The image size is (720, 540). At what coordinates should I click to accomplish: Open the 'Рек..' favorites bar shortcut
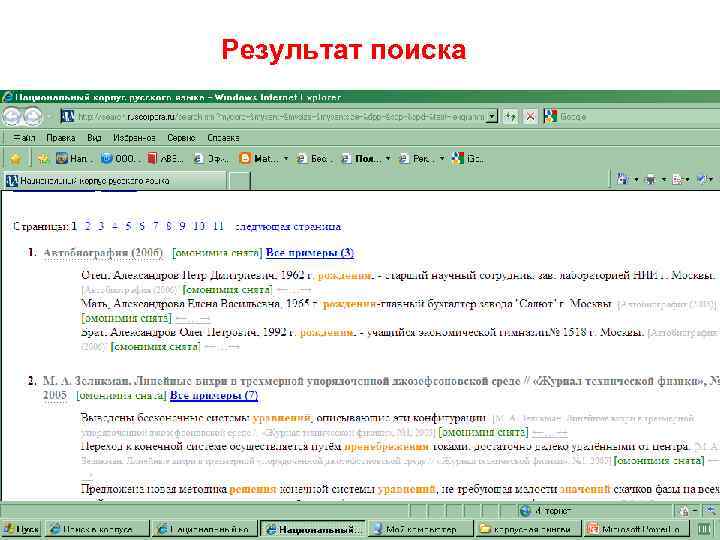pos(416,159)
